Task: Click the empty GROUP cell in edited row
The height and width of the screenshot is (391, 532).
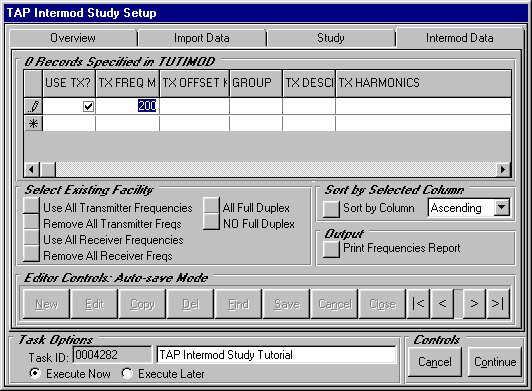Action: [256, 106]
